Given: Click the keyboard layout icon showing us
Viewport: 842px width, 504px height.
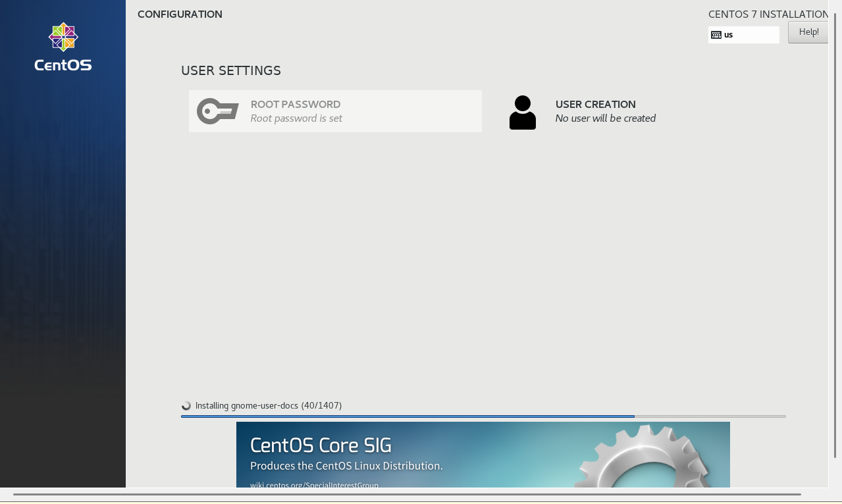Looking at the screenshot, I should click(x=715, y=34).
